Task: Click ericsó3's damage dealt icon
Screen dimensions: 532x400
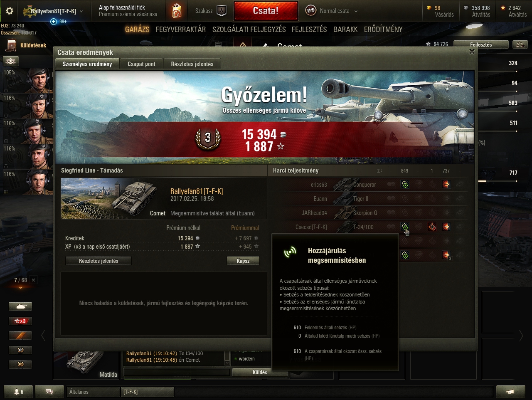Action: (446, 184)
